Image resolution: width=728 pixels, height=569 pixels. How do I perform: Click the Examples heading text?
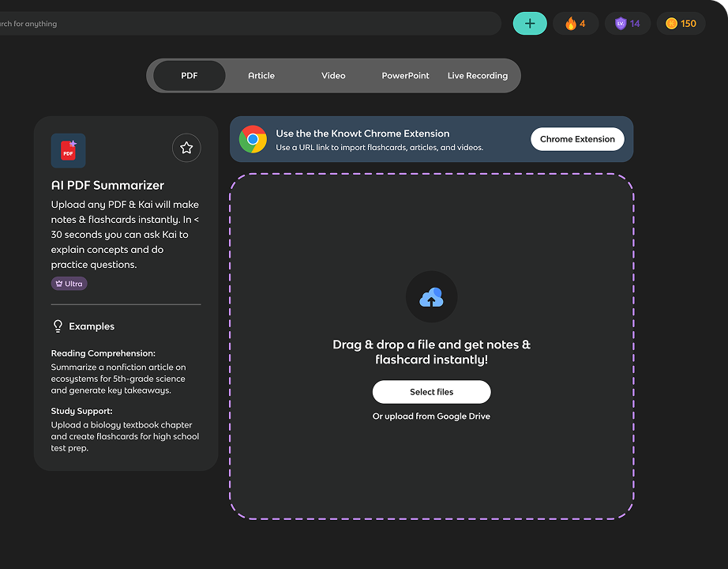pos(92,326)
